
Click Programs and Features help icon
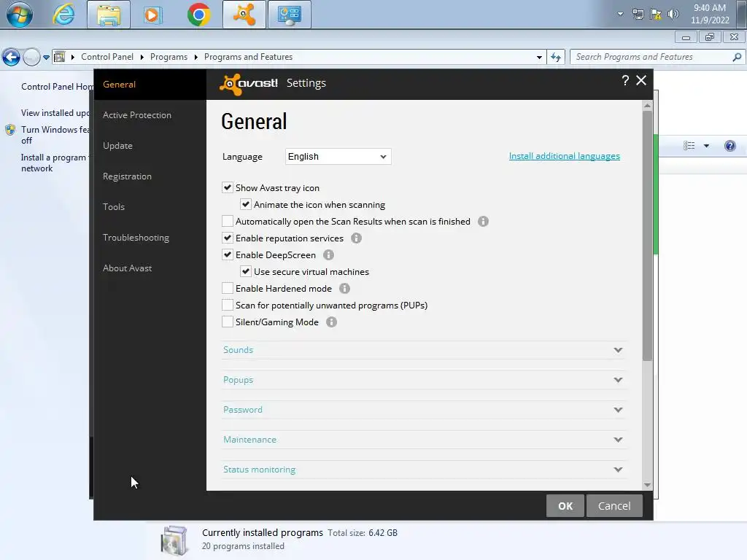[729, 146]
